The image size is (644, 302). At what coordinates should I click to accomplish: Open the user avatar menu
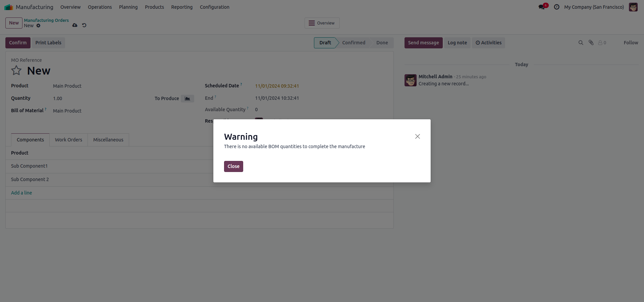coord(633,7)
